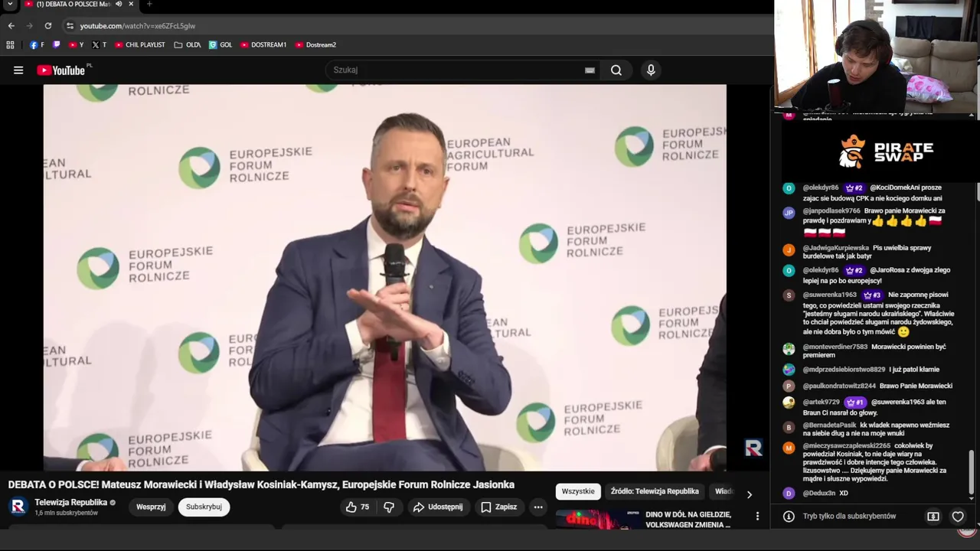The width and height of the screenshot is (980, 551).
Task: Open @mieczysawczaplewski2265 chat author name
Action: (847, 445)
